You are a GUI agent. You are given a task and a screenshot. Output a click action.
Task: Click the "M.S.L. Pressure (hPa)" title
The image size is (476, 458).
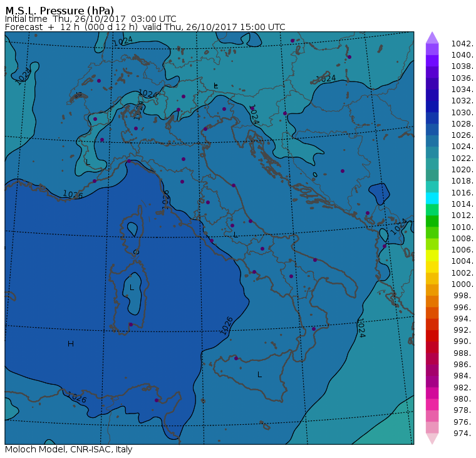point(59,11)
